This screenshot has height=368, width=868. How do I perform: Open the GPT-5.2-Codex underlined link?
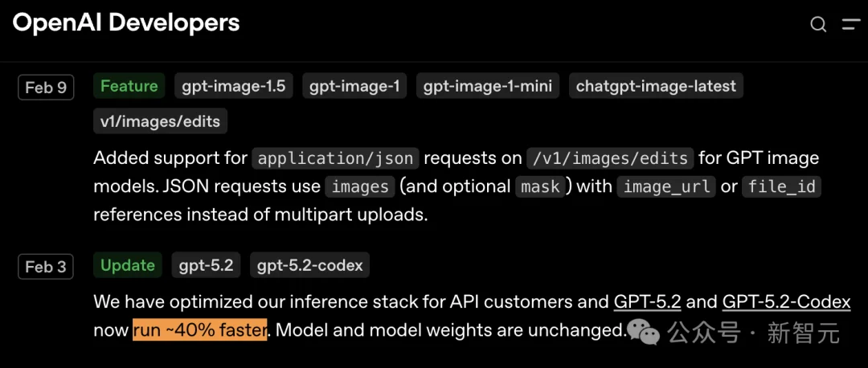[786, 302]
